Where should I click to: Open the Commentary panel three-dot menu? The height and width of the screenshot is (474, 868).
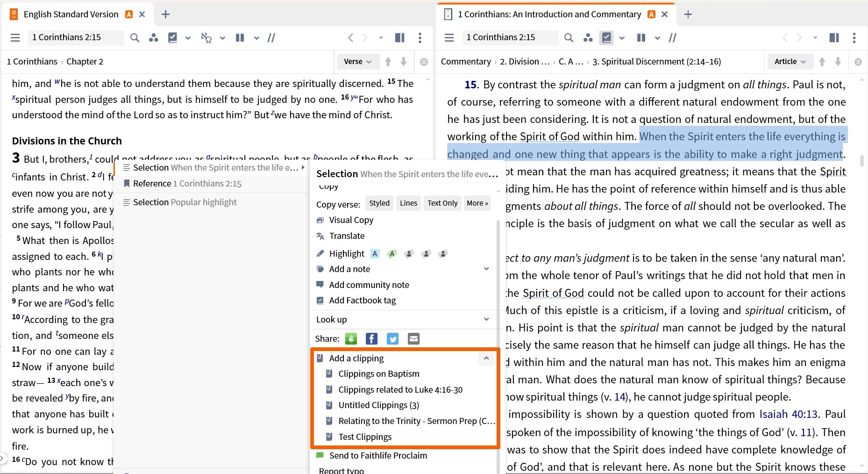click(854, 38)
